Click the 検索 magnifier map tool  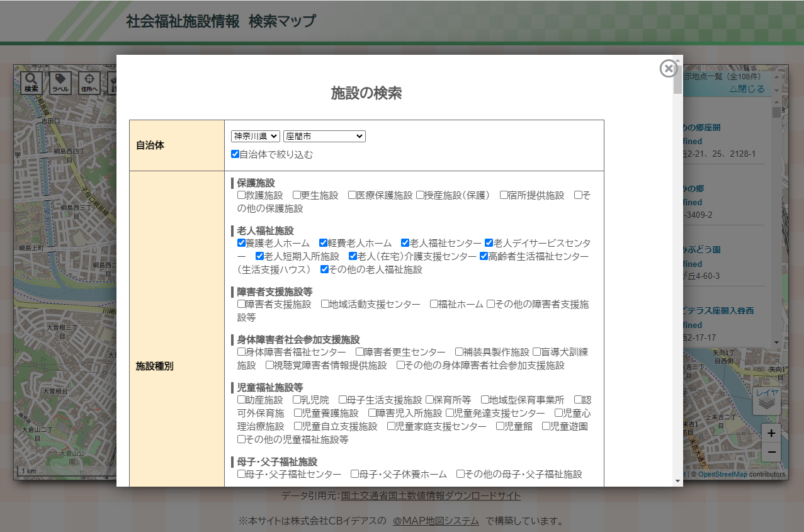click(x=31, y=82)
